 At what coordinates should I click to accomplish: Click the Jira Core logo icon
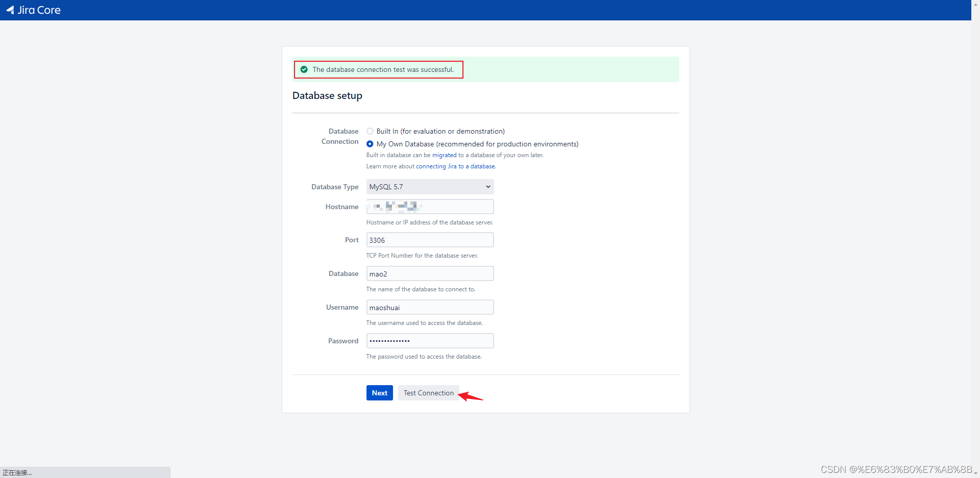tap(10, 10)
